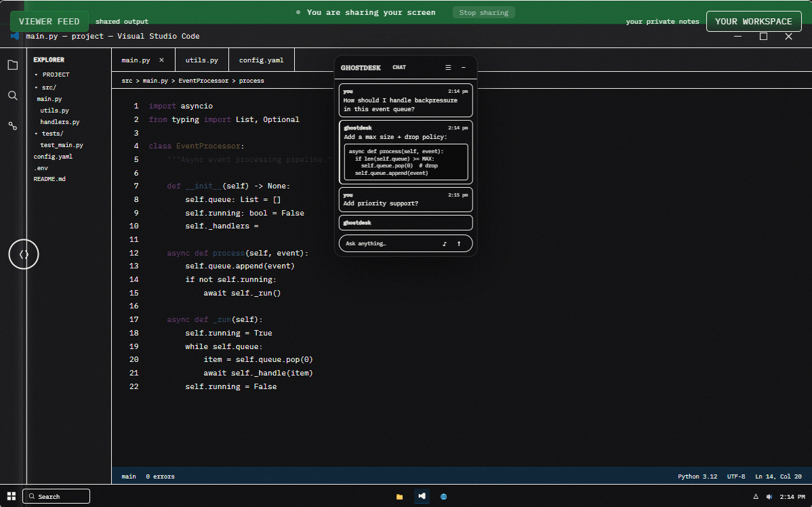Switch to the utils.py tab
The height and width of the screenshot is (507, 812).
click(202, 60)
